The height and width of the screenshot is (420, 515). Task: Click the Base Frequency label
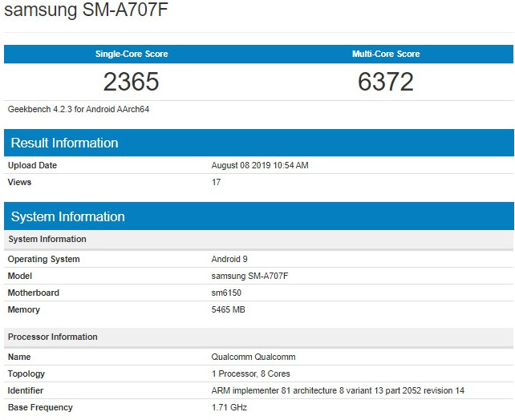click(x=40, y=407)
